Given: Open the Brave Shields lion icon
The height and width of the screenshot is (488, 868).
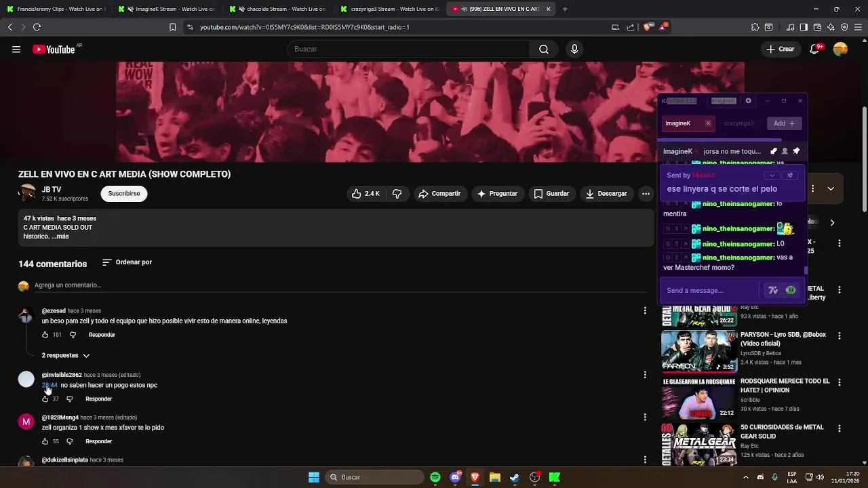Looking at the screenshot, I should pyautogui.click(x=647, y=27).
